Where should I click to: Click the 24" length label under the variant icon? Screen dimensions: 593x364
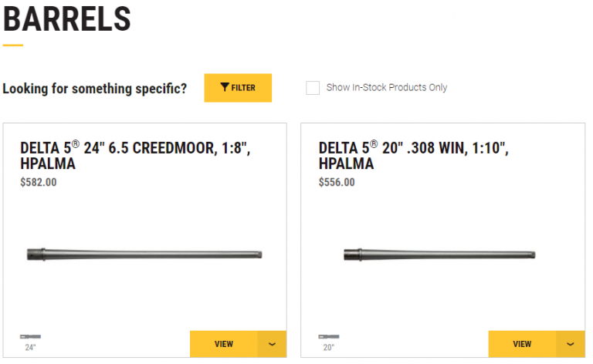pos(30,348)
